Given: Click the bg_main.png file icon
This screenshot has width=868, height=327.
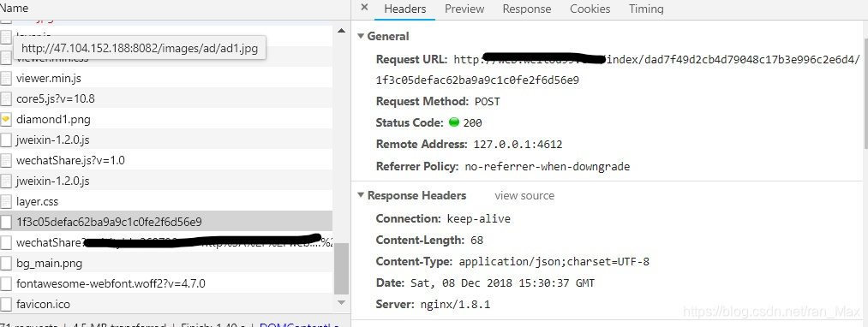Looking at the screenshot, I should pyautogui.click(x=6, y=264).
